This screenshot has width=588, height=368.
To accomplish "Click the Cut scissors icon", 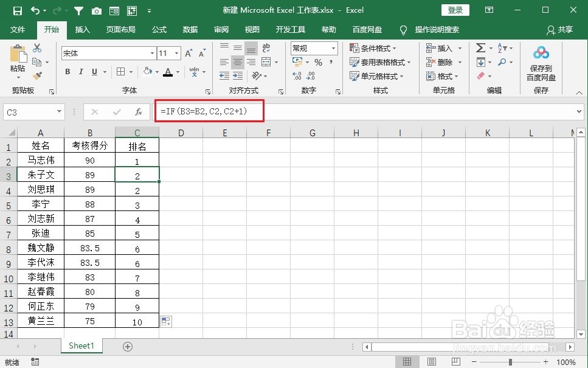I will (37, 47).
